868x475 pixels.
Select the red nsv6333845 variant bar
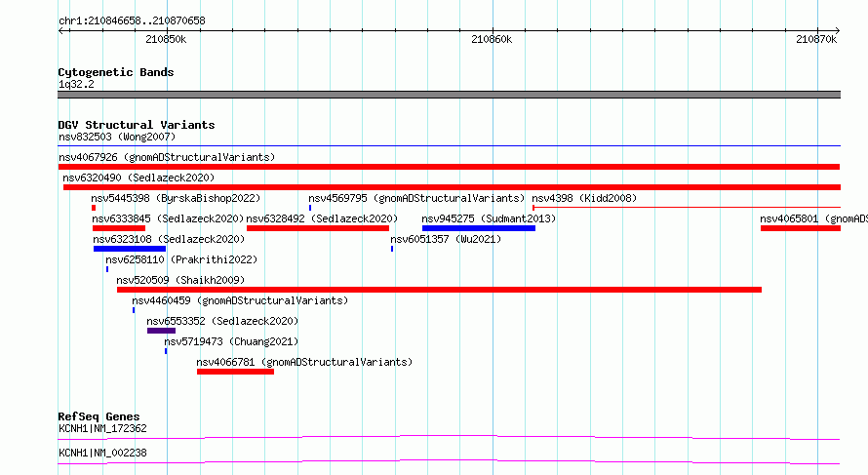coord(118,228)
